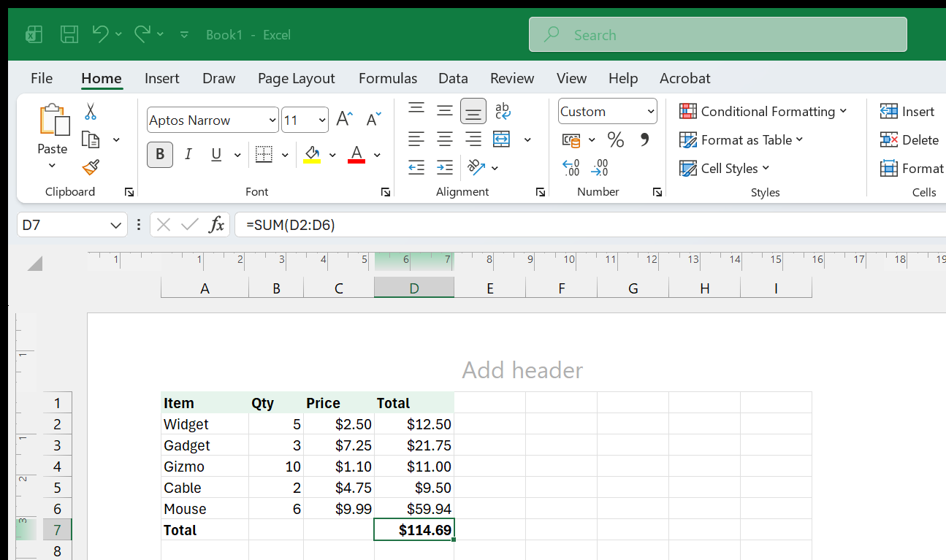Switch to the Data tab
Image resolution: width=946 pixels, height=560 pixels.
453,78
